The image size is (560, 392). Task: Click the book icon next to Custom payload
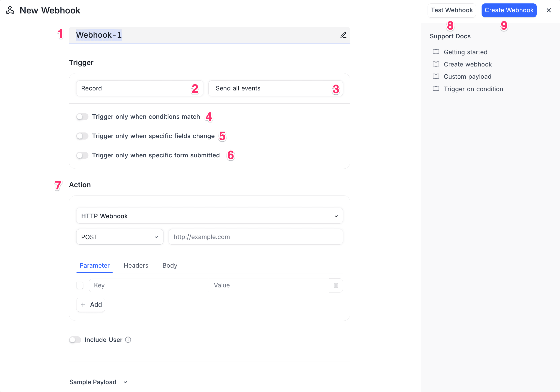tap(436, 76)
